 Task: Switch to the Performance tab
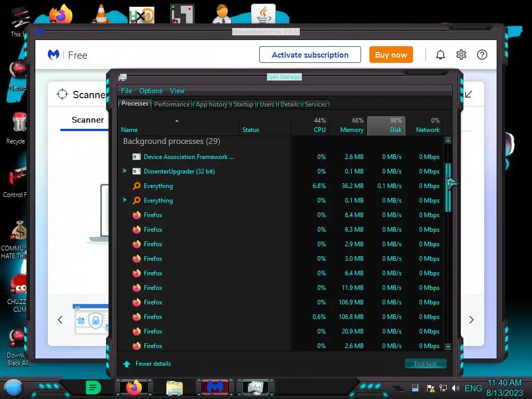(172, 104)
